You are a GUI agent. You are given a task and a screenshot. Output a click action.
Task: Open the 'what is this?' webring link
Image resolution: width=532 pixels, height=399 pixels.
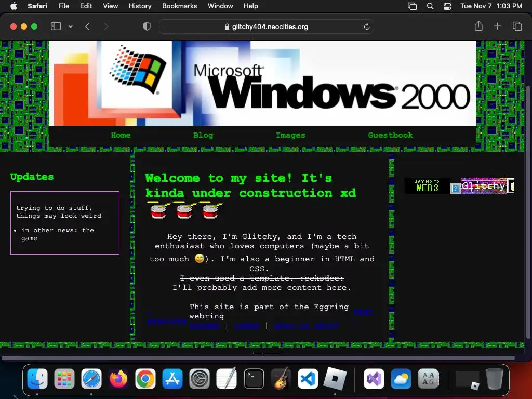tap(306, 325)
